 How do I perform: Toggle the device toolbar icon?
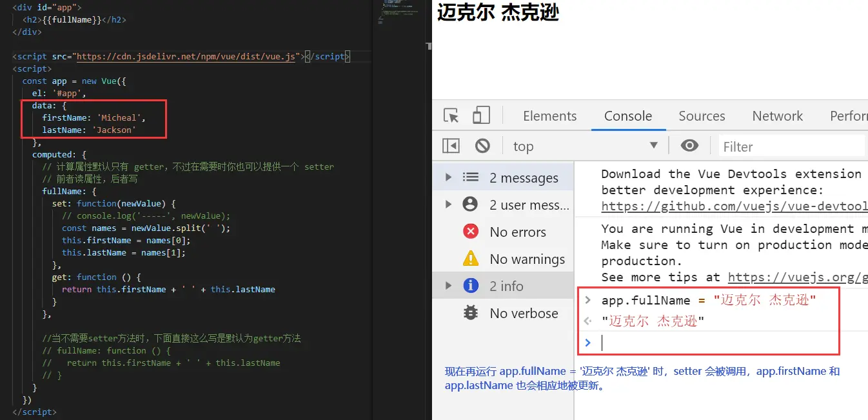pyautogui.click(x=481, y=115)
